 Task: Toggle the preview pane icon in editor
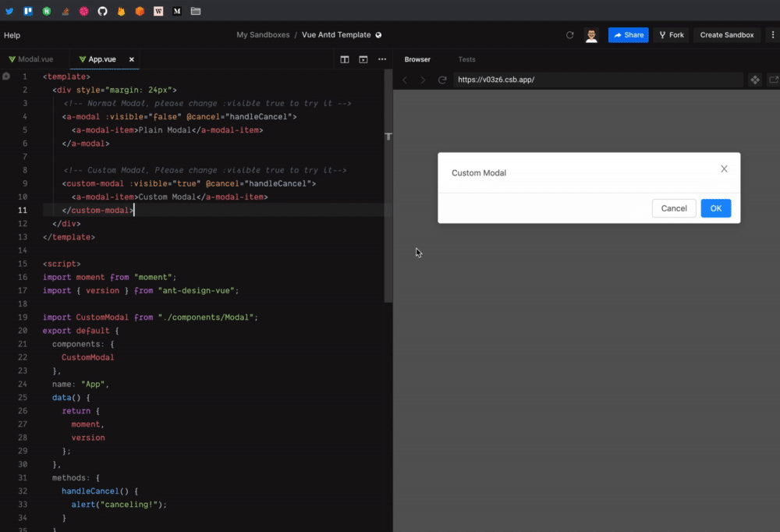tap(363, 59)
